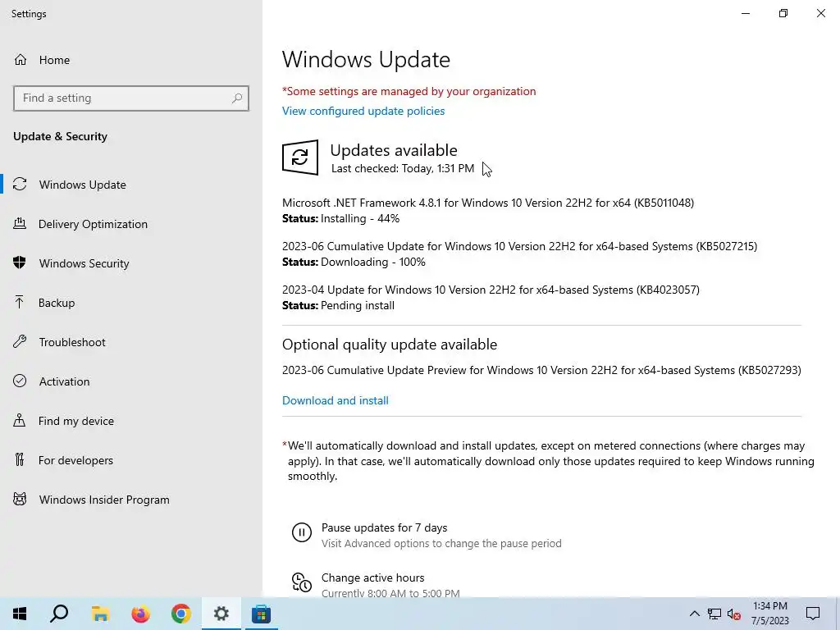Open the Windows Start menu
Viewport: 840px width, 630px height.
[x=20, y=614]
